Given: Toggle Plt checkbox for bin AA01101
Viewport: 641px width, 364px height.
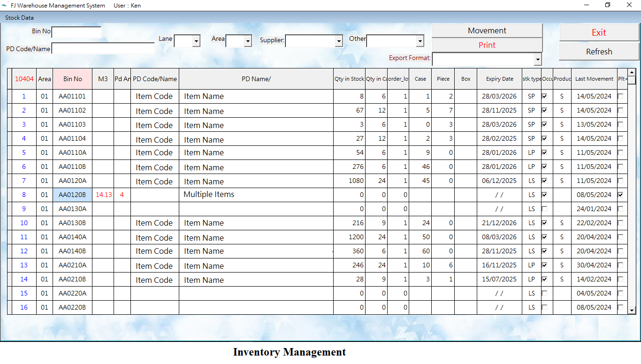Looking at the screenshot, I should (620, 96).
